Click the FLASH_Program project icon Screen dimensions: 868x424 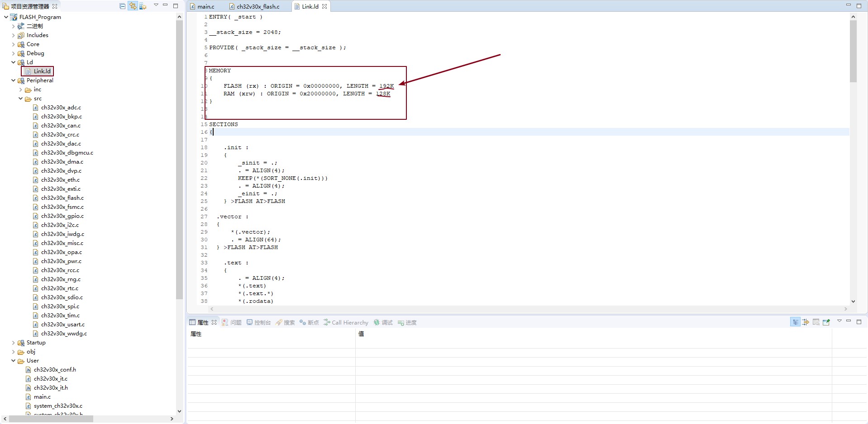(14, 17)
